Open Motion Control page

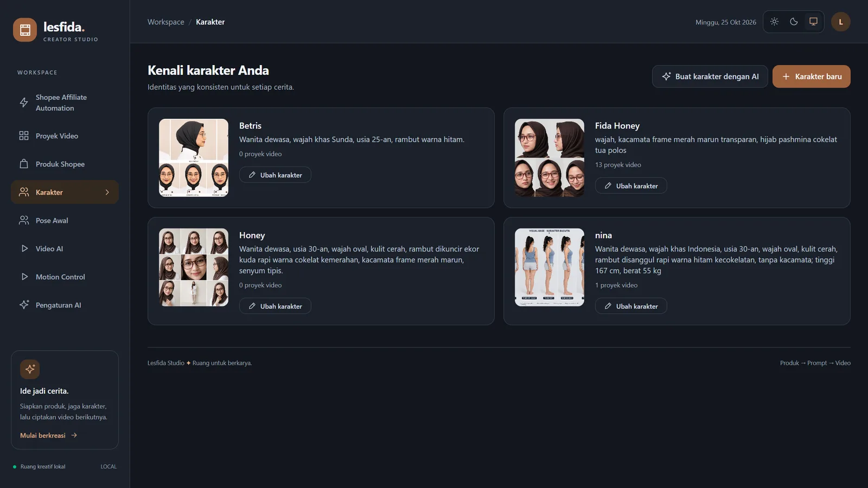(65, 277)
